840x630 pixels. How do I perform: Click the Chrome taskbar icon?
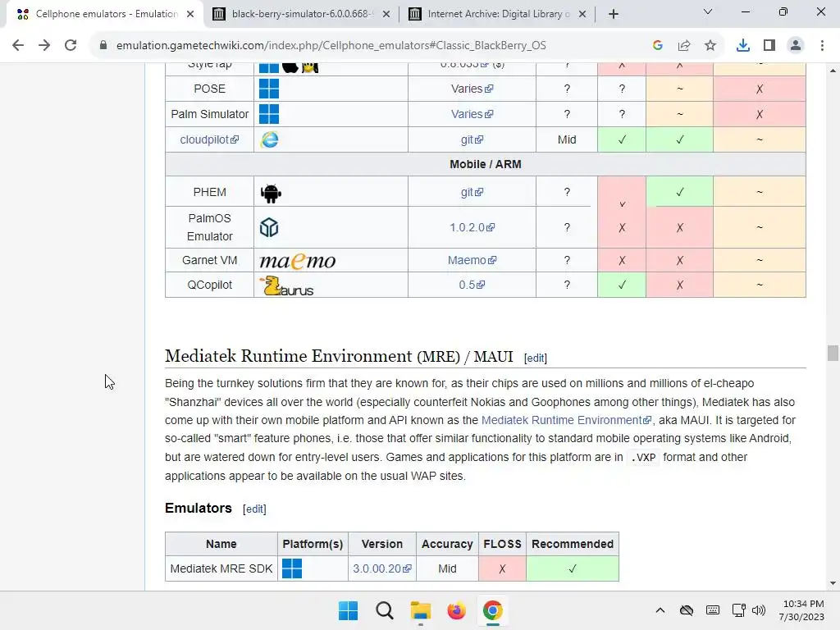(493, 610)
